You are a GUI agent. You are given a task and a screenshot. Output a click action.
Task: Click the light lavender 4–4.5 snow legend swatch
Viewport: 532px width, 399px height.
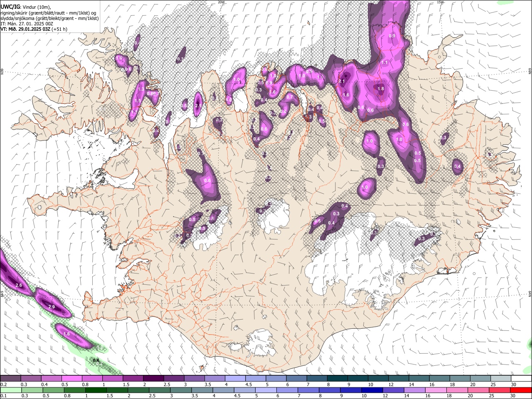235,379
